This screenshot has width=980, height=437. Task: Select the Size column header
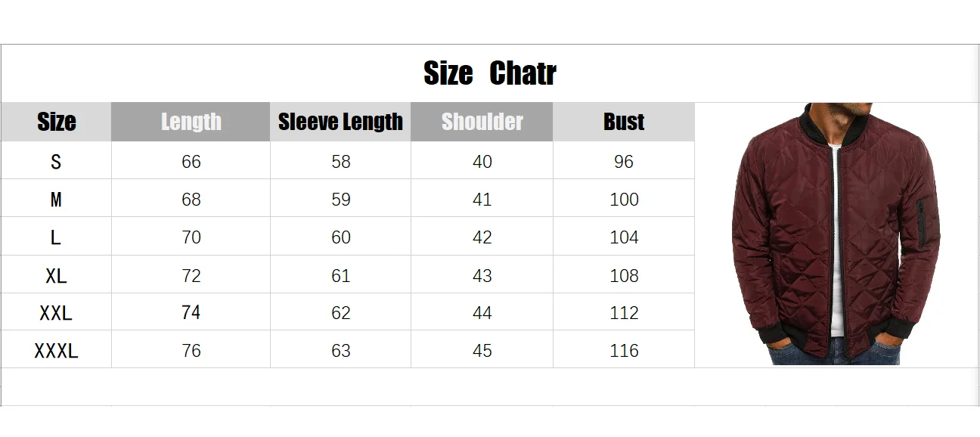[x=56, y=122]
